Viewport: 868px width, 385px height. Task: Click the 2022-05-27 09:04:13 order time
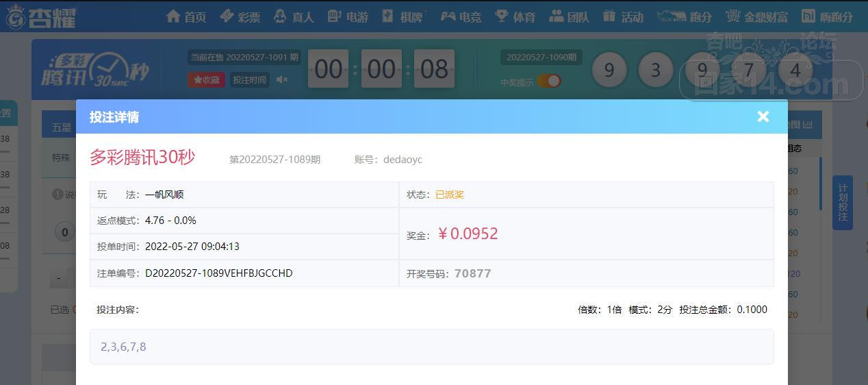[x=192, y=247]
